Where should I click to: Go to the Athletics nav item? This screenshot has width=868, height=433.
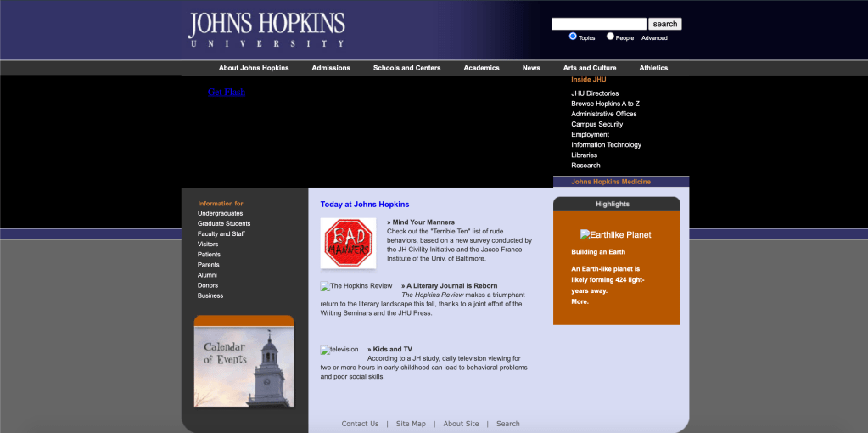[653, 68]
